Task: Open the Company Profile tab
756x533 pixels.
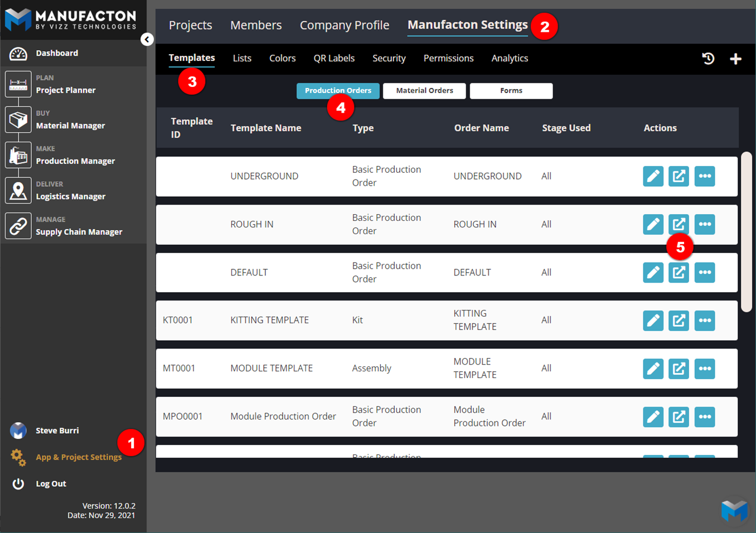Action: point(344,26)
